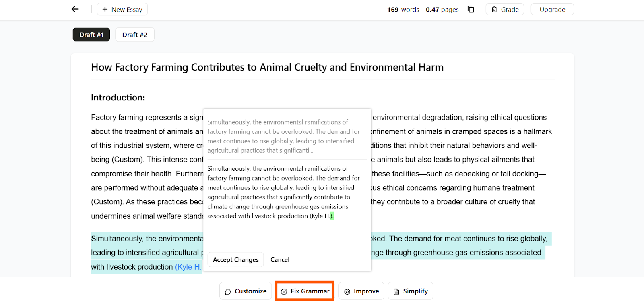The image size is (644, 301).
Task: Click the 169 words counter
Action: pos(403,9)
